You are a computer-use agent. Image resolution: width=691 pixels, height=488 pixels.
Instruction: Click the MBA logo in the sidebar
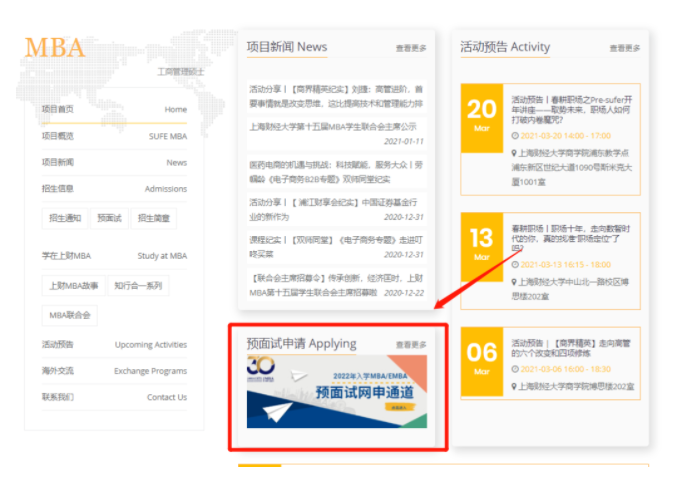pos(55,48)
